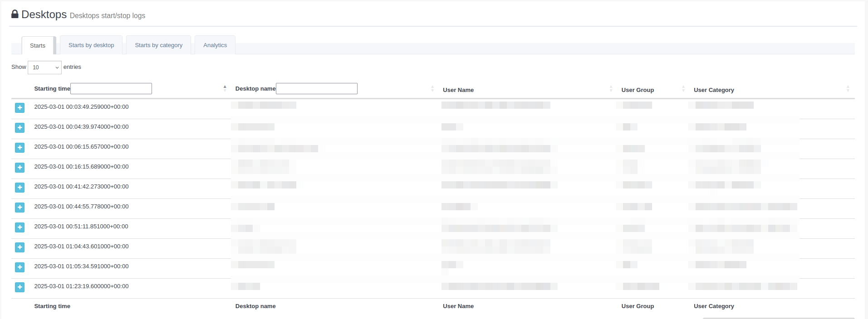This screenshot has width=868, height=319.
Task: Focus the Starting time filter field
Action: (x=111, y=89)
